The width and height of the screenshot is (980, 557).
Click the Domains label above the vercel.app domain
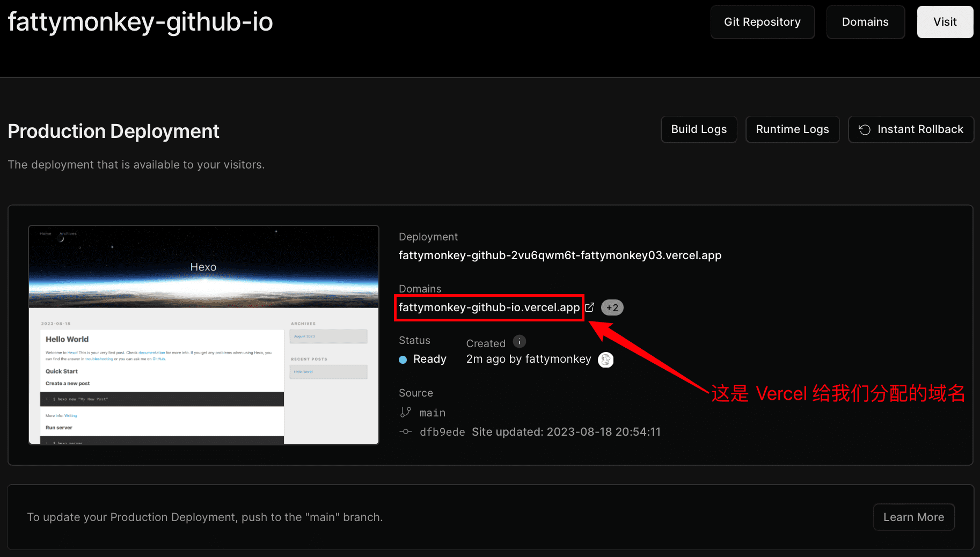(420, 289)
